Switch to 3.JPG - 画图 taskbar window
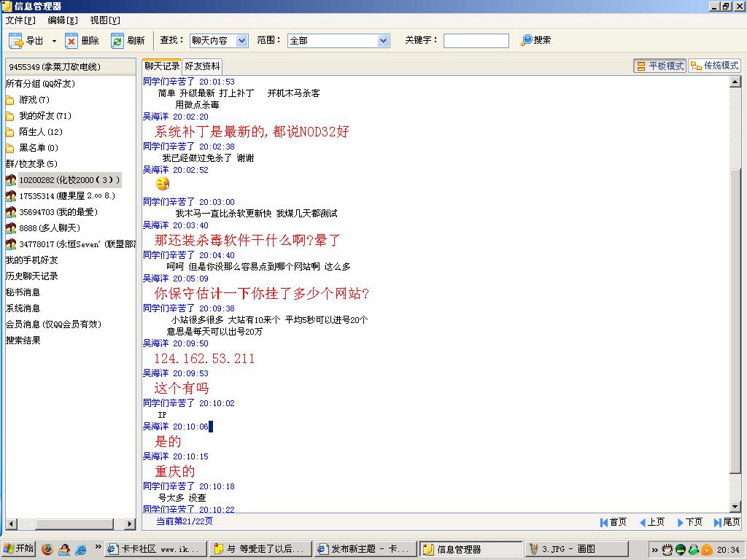The height and width of the screenshot is (560, 747). (576, 549)
